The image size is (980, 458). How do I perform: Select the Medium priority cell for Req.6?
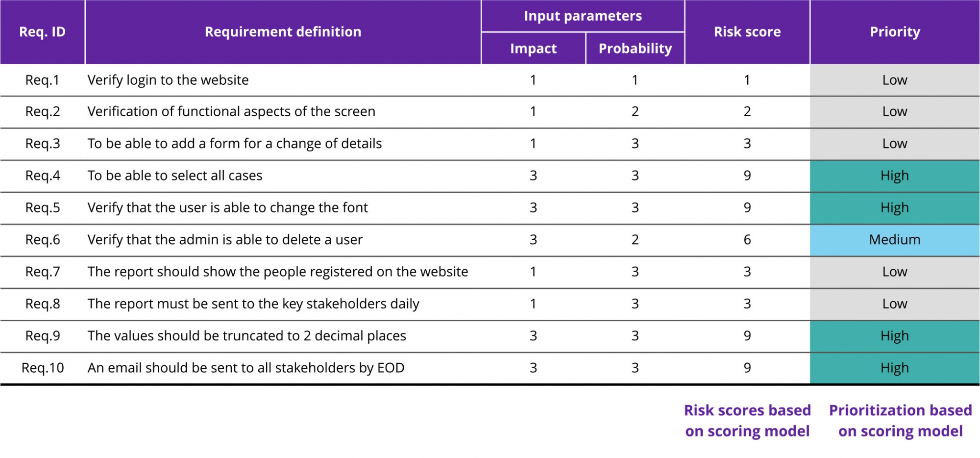pos(895,240)
